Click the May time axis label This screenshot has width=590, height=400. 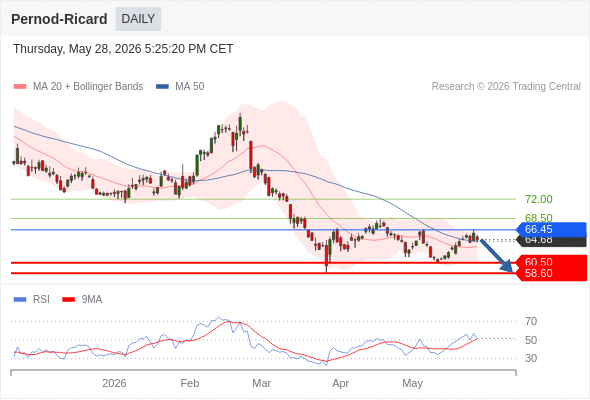pos(413,383)
